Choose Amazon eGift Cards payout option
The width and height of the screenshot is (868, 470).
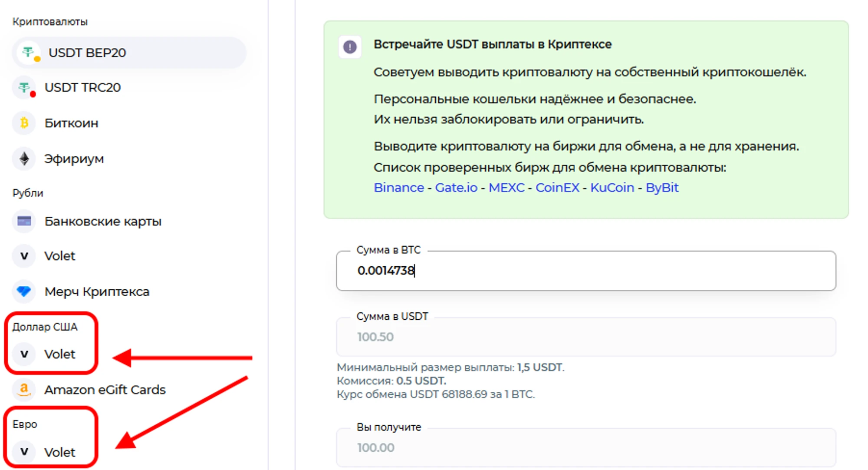click(x=105, y=390)
